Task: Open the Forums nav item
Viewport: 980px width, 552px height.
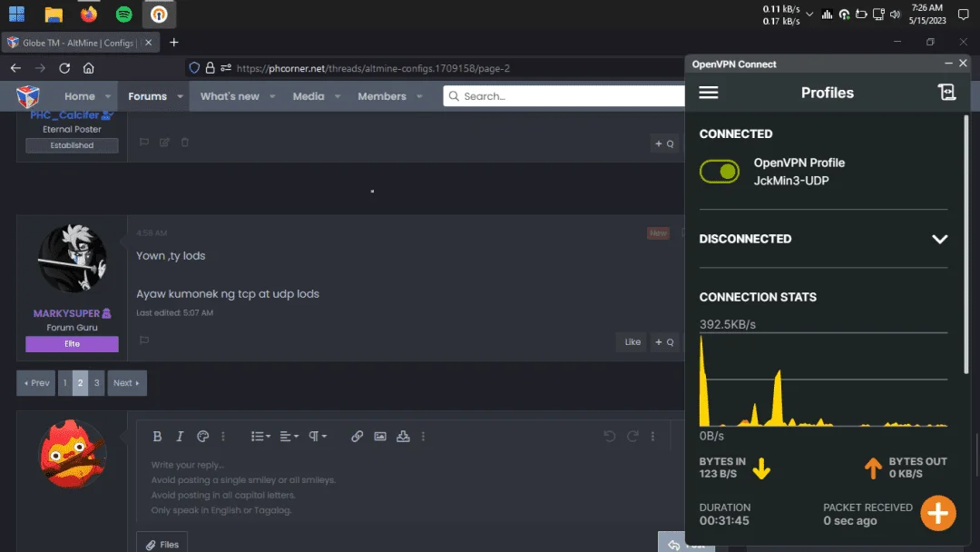Action: pyautogui.click(x=148, y=96)
